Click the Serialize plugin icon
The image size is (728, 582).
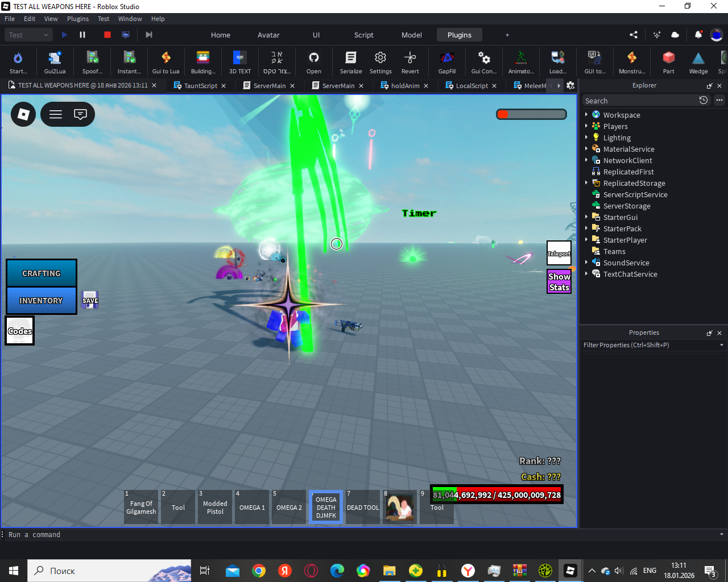click(351, 62)
